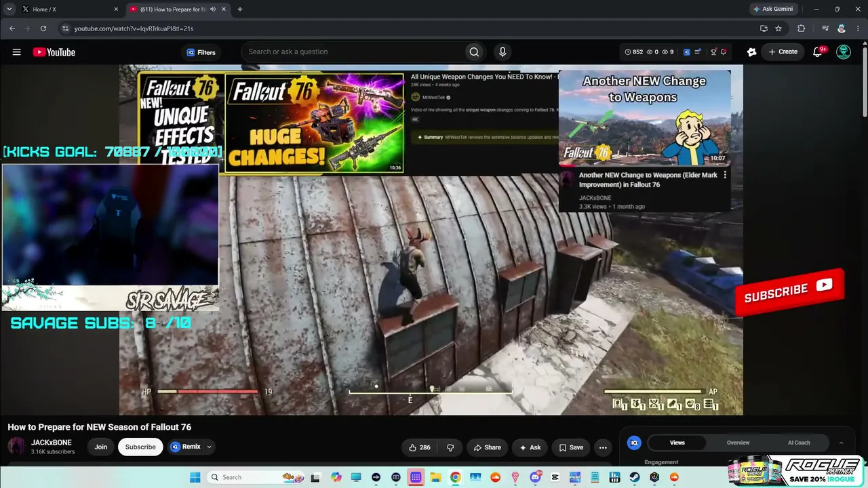Open JACKxBONE channel avatar

click(16, 446)
